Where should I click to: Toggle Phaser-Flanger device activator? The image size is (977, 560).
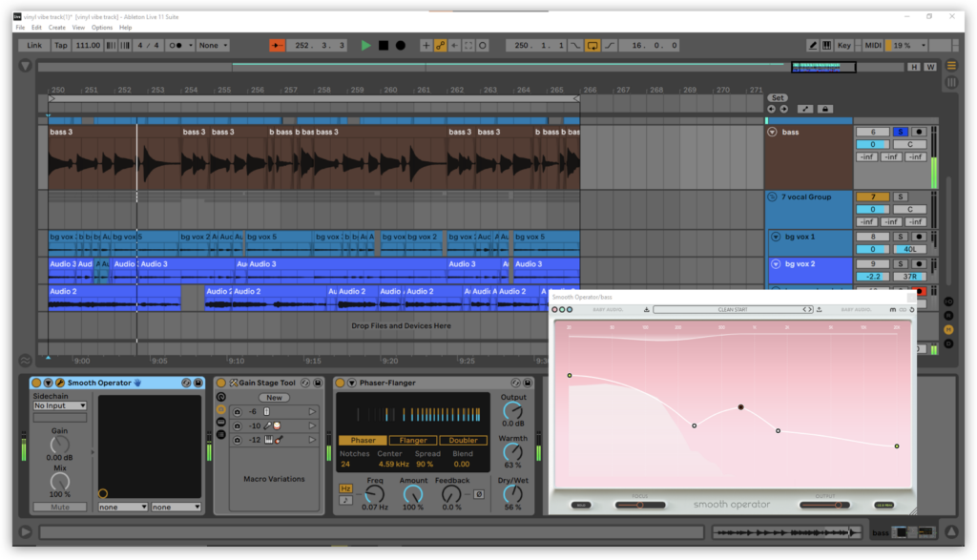coord(341,384)
